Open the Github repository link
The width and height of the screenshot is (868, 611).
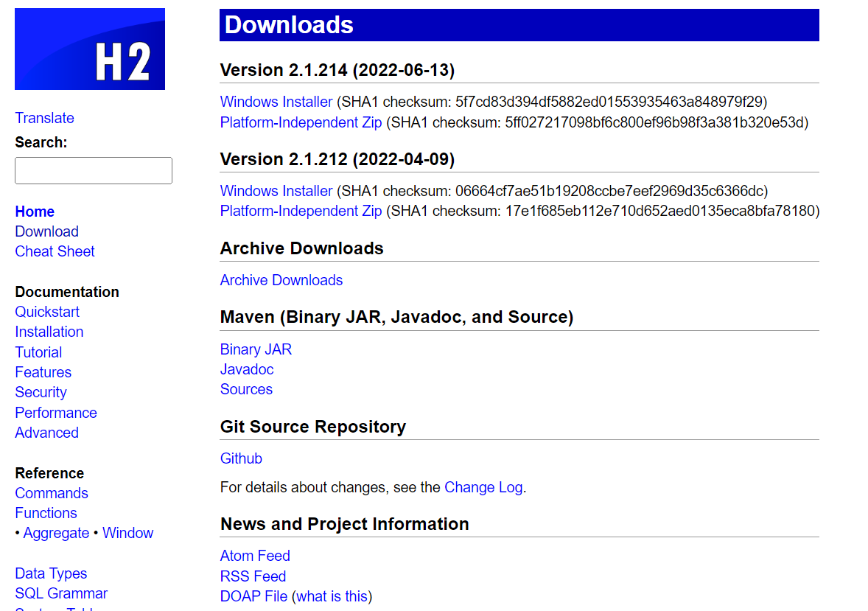tap(241, 458)
